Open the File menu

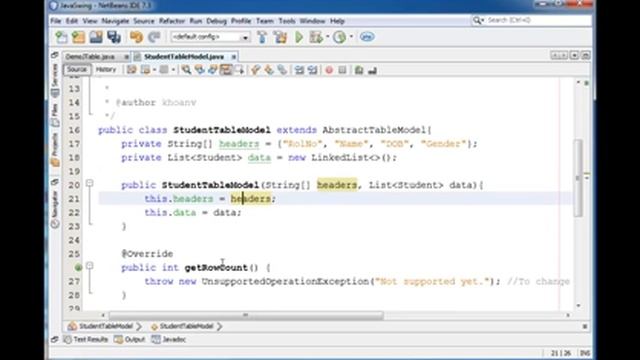click(56, 21)
